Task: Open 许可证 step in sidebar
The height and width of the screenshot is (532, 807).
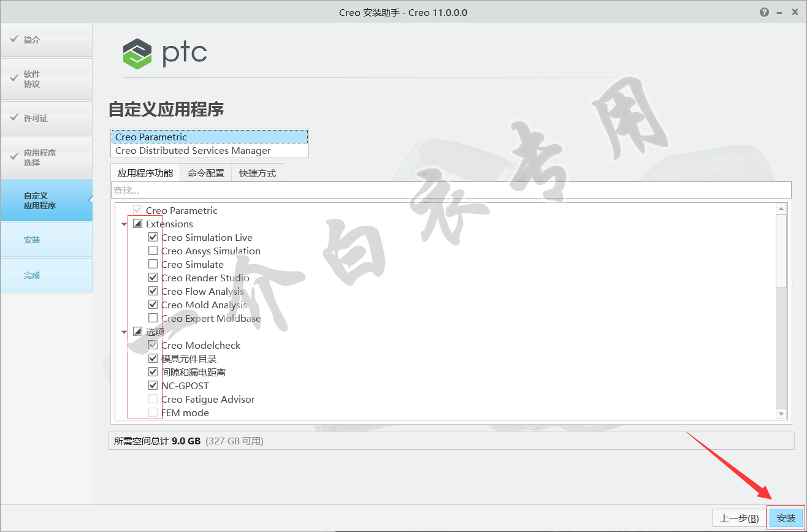Action: pos(46,118)
